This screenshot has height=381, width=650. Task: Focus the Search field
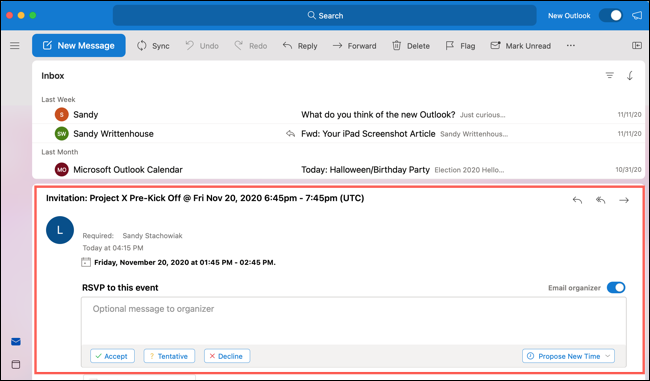pyautogui.click(x=325, y=16)
